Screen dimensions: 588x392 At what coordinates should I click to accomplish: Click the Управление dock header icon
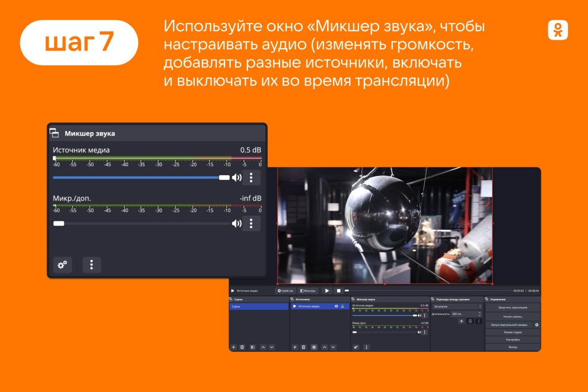tap(487, 299)
